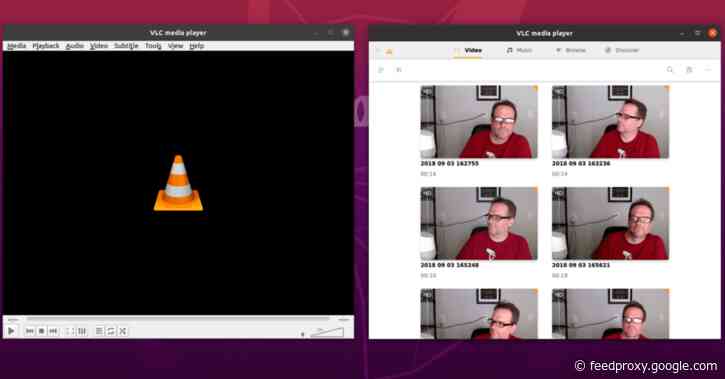Select the Video tab in the right VLC window
Screen dimensions: 725x379
click(468, 50)
